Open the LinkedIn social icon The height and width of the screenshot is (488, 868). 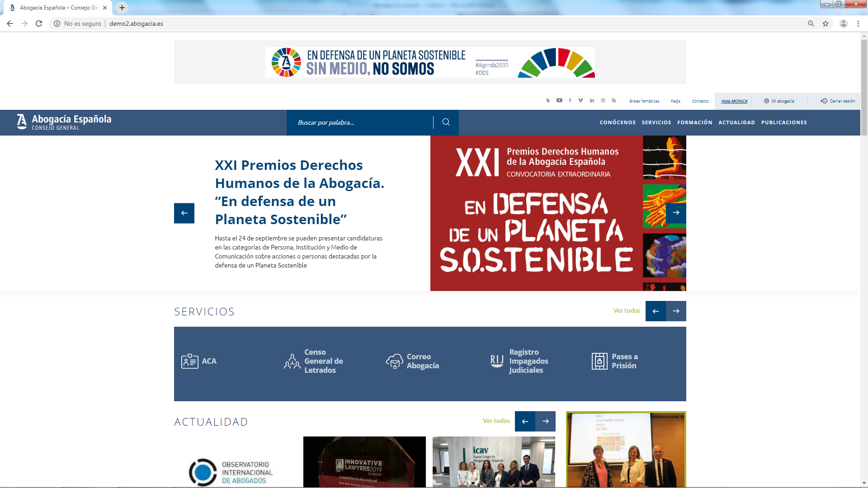coord(592,101)
